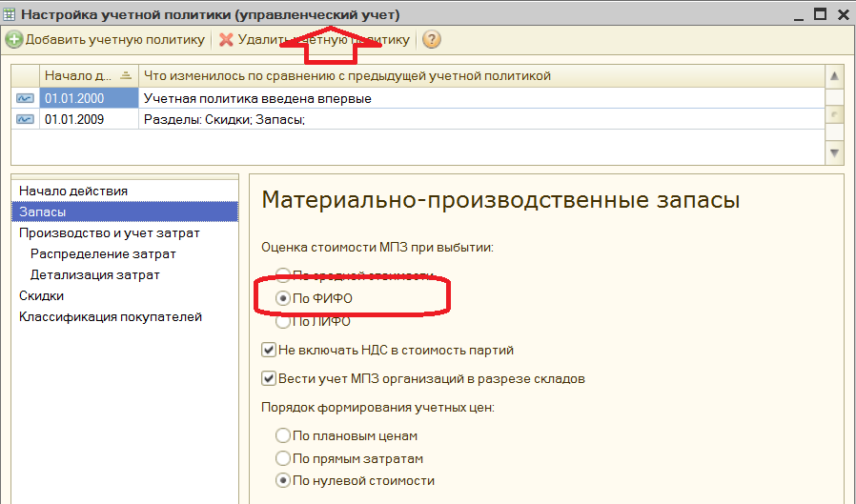
Task: Click the row icon for 01.01.2009 policy
Action: pos(25,119)
